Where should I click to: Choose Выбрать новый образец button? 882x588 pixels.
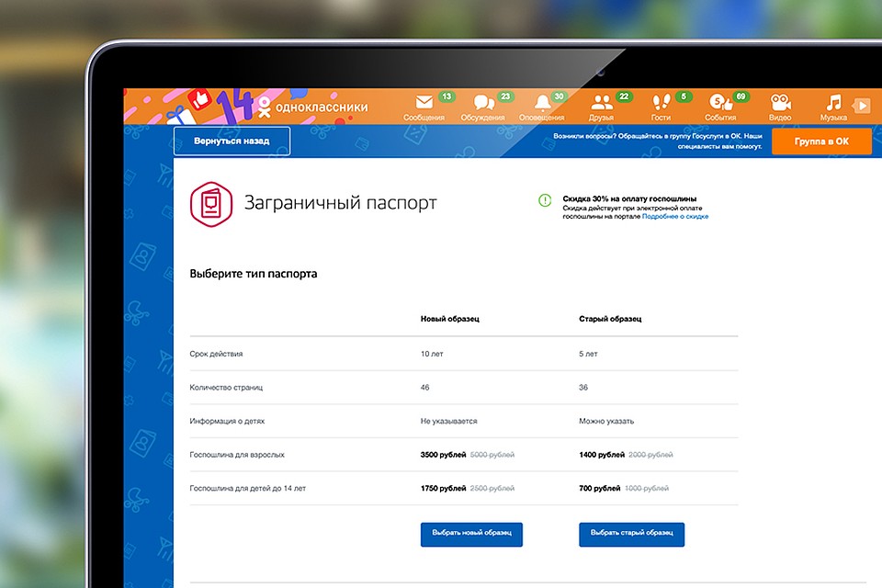(x=471, y=534)
